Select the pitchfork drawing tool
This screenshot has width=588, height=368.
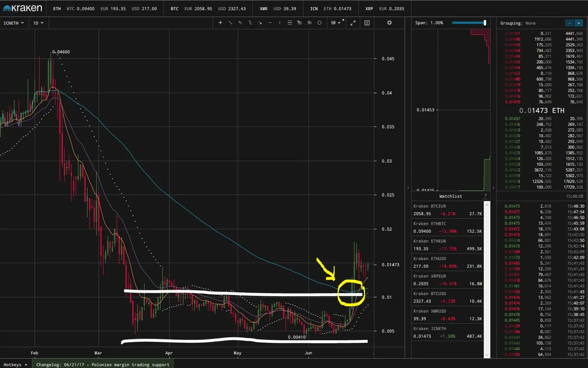click(310, 23)
